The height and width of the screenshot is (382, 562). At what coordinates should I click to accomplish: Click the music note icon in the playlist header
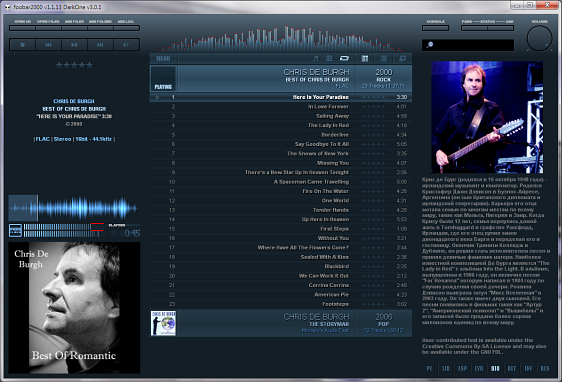pyautogui.click(x=315, y=58)
